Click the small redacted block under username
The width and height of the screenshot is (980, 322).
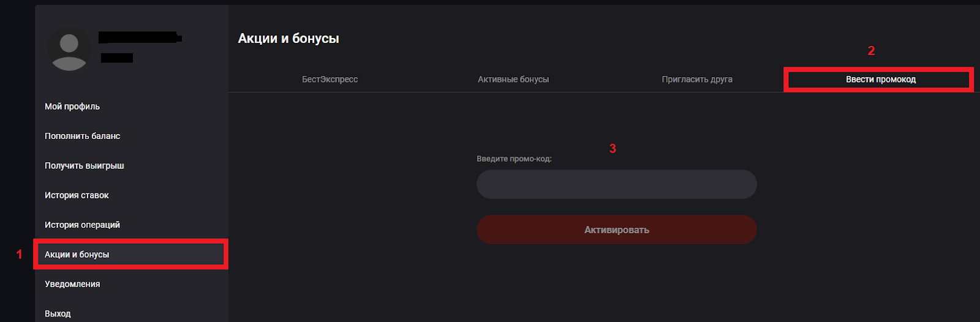(x=117, y=58)
